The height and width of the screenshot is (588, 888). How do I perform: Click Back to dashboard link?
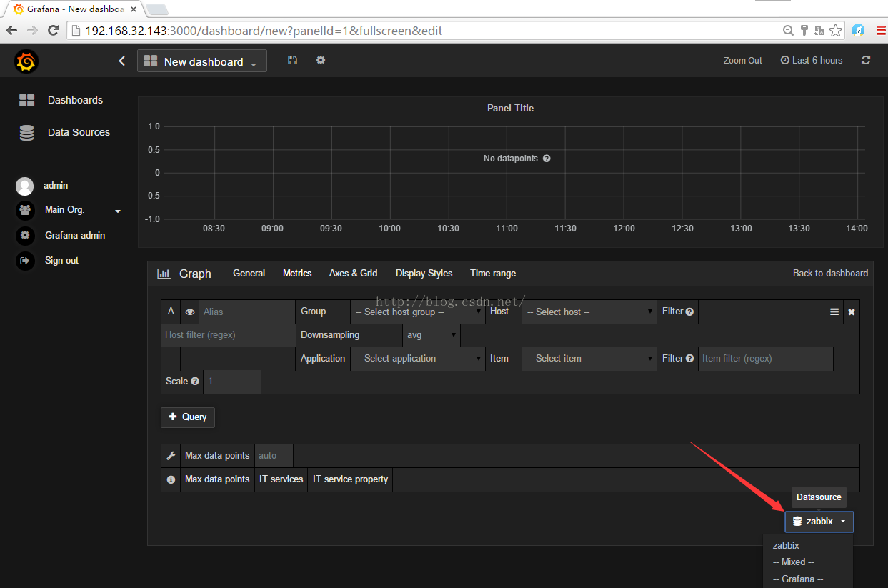coord(831,274)
